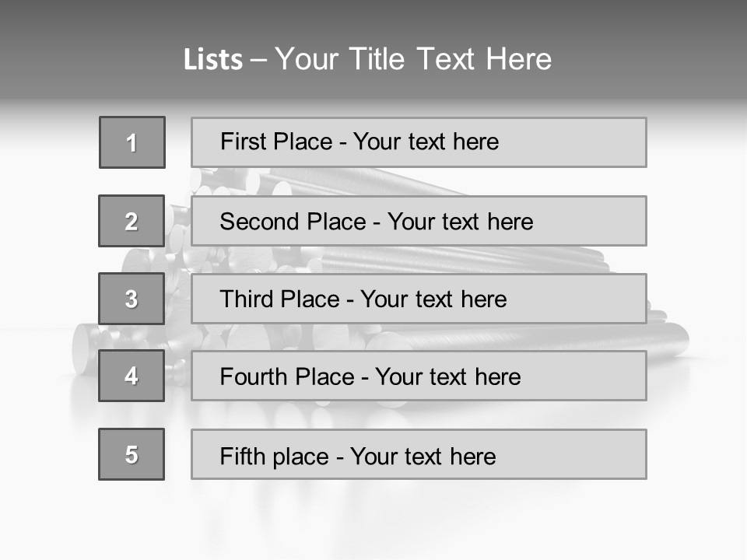The image size is (747, 560).
Task: Select the number 2 square
Action: pos(132,221)
